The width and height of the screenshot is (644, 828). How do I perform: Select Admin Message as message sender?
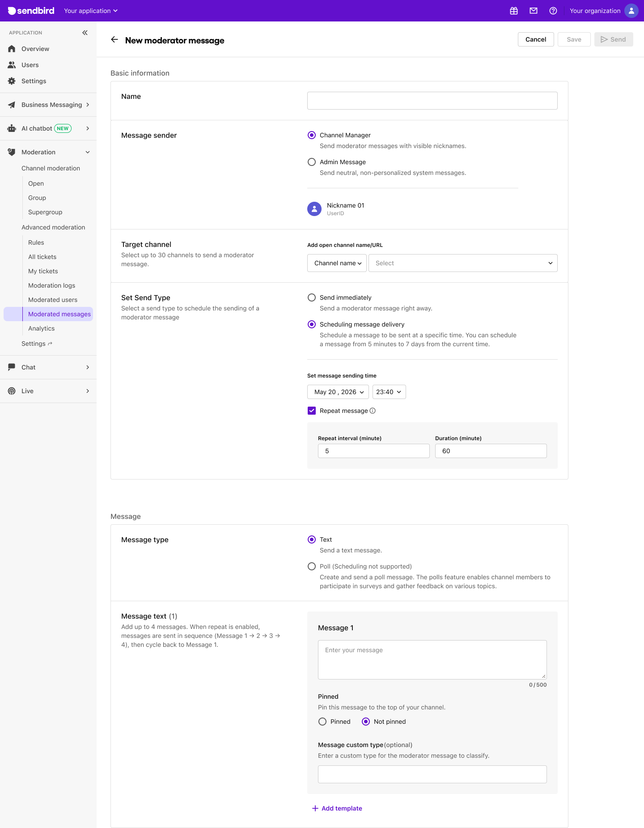312,162
